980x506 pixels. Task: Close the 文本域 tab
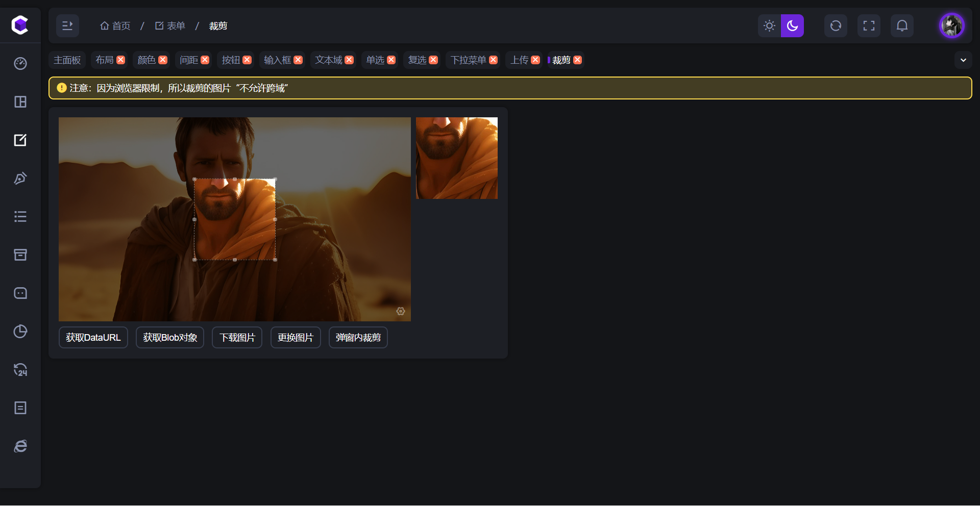click(350, 60)
